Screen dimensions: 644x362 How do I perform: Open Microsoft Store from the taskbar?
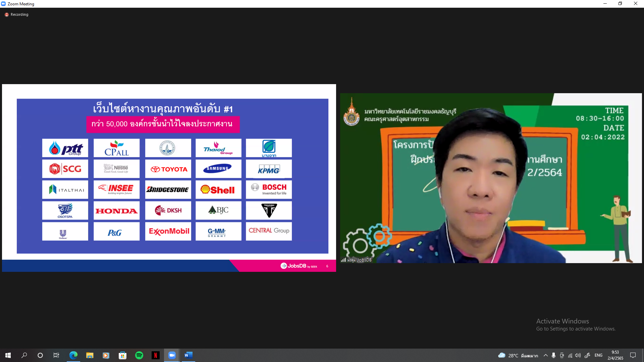coord(122,355)
